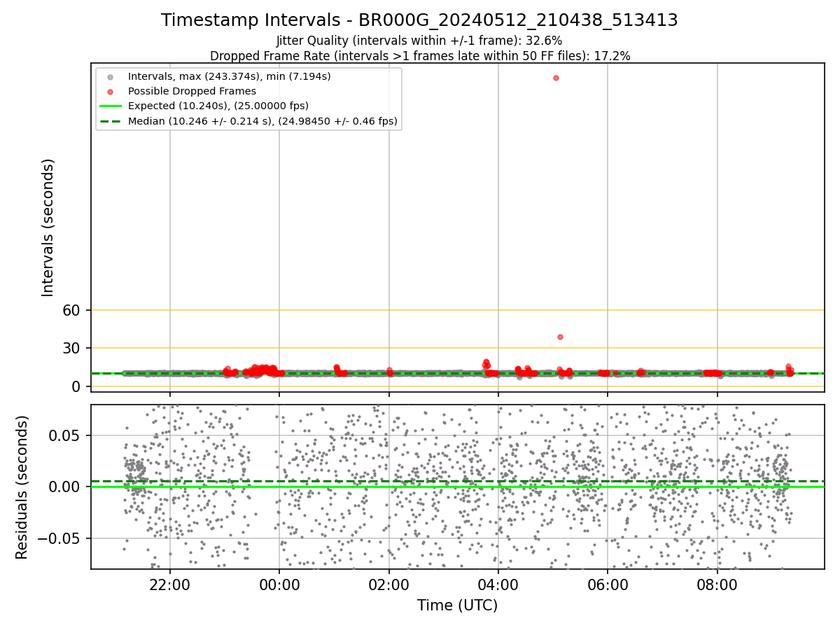Click the plot title 'Timestamp Intervals - BR000G_20240512_210438_513413'
Viewport: 840px width, 630px height.
(419, 20)
